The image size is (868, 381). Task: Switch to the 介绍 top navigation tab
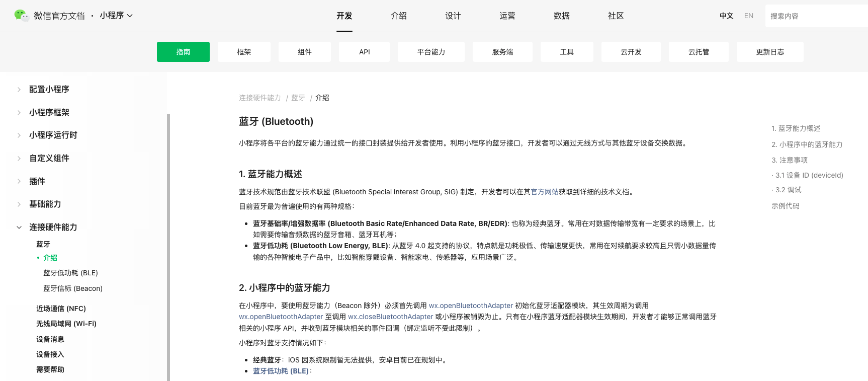(x=398, y=16)
